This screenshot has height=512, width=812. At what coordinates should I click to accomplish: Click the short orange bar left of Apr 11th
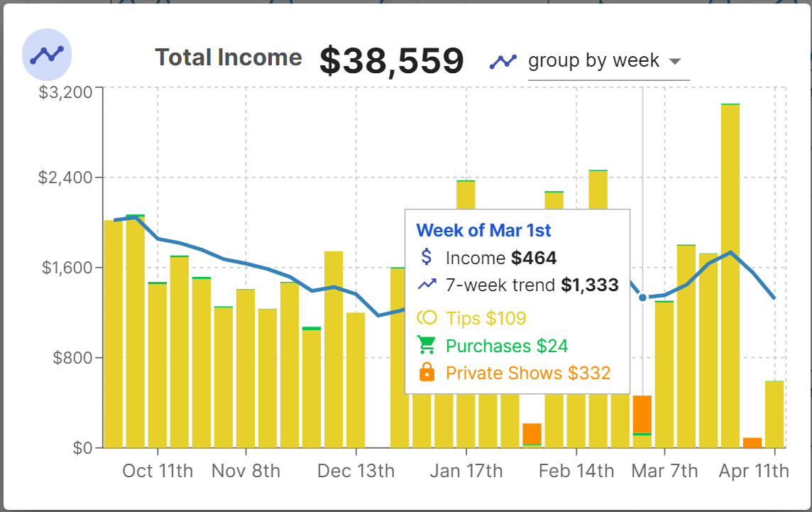[x=752, y=442]
